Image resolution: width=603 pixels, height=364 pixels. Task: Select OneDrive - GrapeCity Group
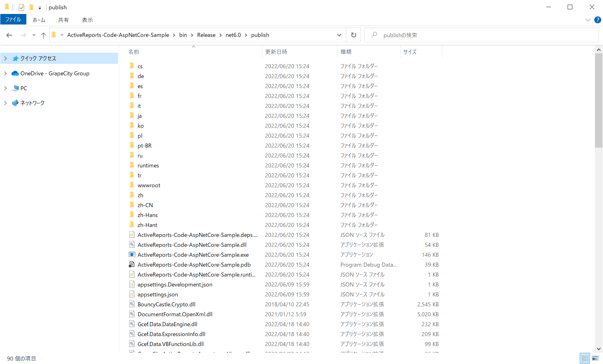point(55,73)
